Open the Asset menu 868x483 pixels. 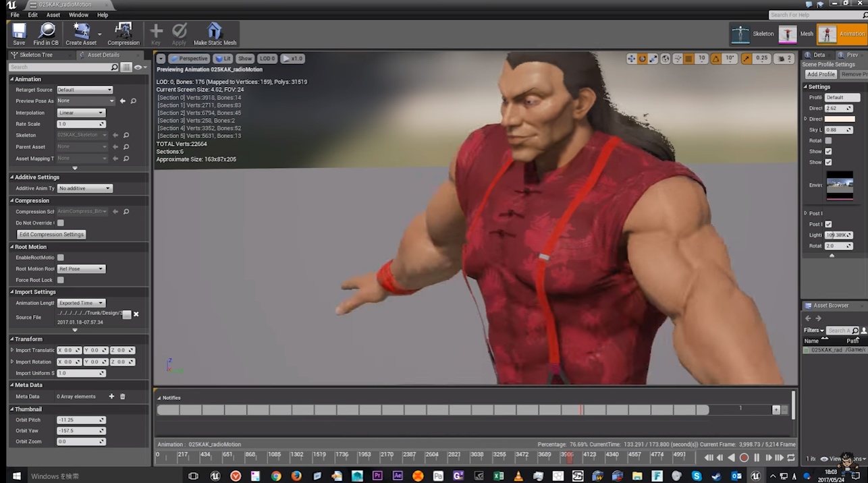(x=53, y=15)
